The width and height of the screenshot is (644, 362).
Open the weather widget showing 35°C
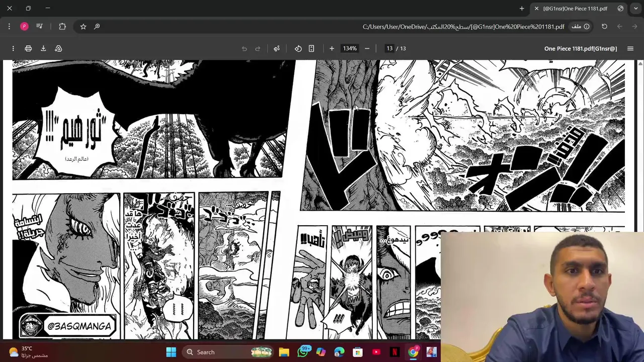point(28,352)
